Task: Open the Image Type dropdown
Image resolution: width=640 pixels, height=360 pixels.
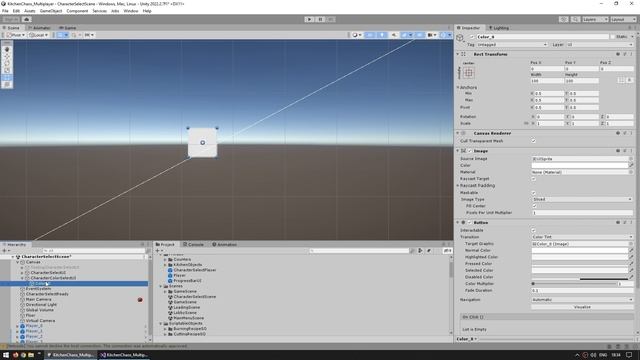Action: (582, 199)
